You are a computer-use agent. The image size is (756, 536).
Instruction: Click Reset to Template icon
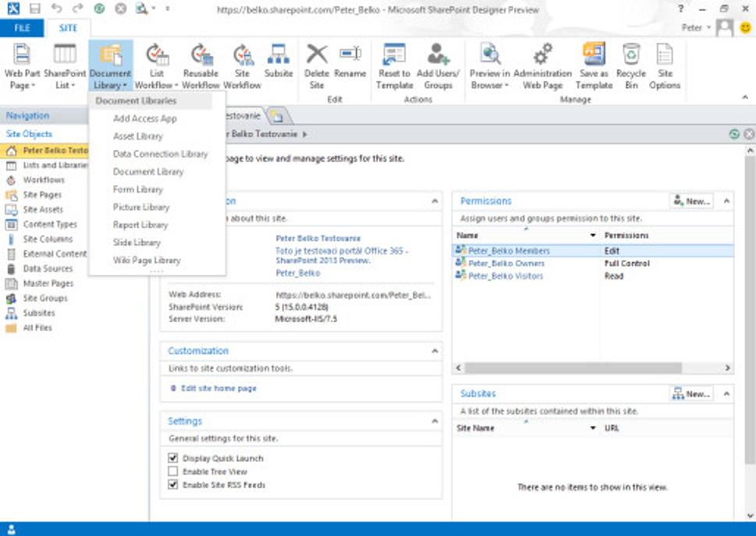coord(395,54)
